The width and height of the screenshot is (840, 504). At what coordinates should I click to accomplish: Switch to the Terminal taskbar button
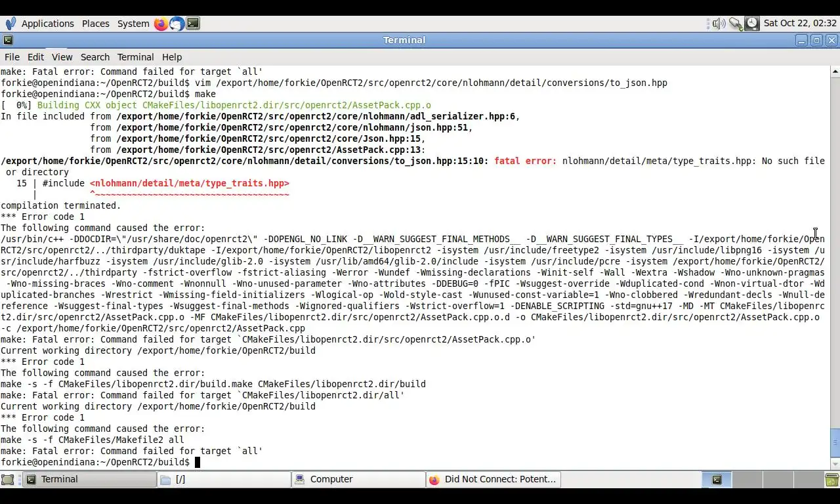coord(91,480)
